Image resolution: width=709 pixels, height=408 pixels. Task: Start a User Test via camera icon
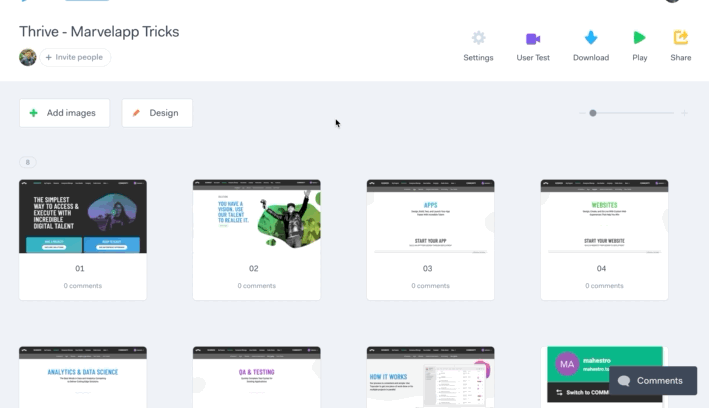[533, 38]
